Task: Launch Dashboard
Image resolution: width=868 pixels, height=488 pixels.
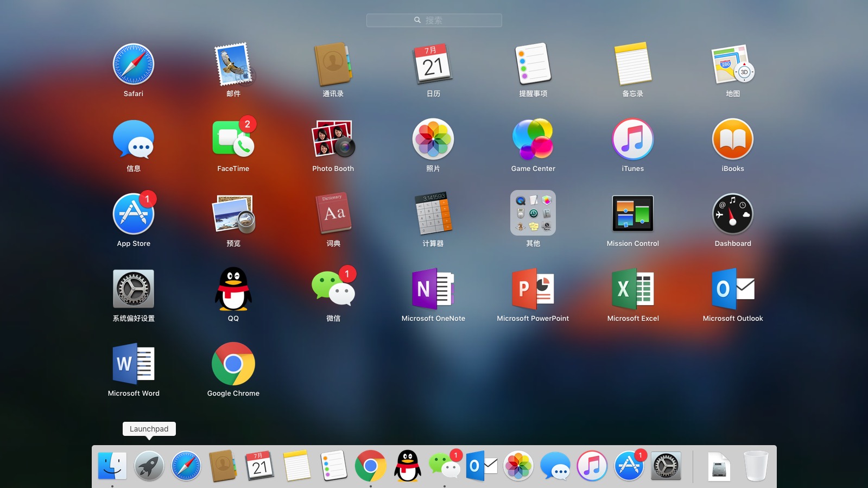Action: coord(733,214)
